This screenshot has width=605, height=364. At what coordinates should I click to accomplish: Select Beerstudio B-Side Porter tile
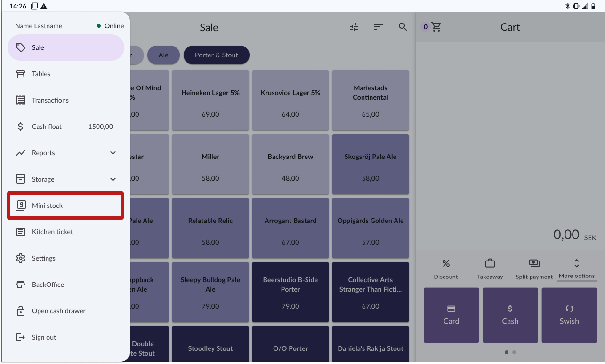[290, 293]
